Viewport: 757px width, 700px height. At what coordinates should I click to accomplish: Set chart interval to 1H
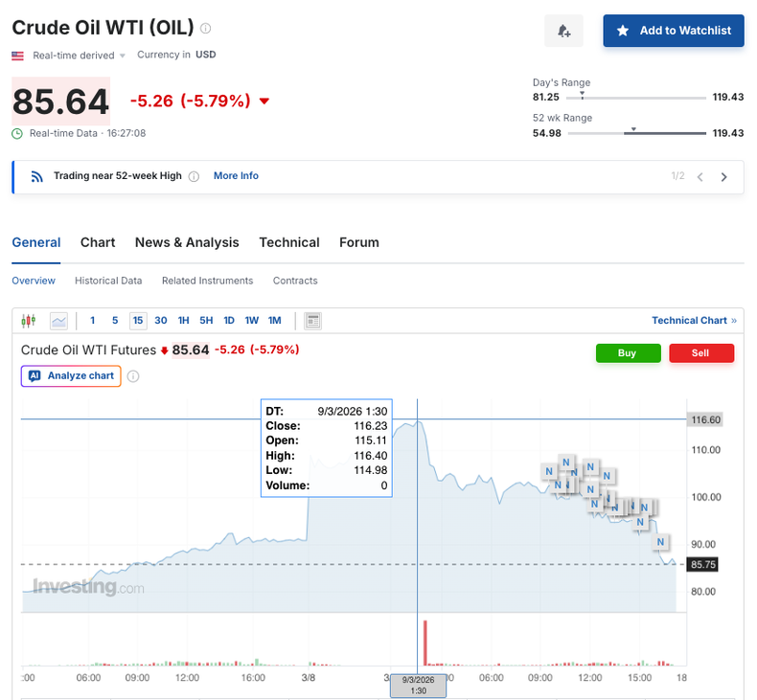coord(183,321)
